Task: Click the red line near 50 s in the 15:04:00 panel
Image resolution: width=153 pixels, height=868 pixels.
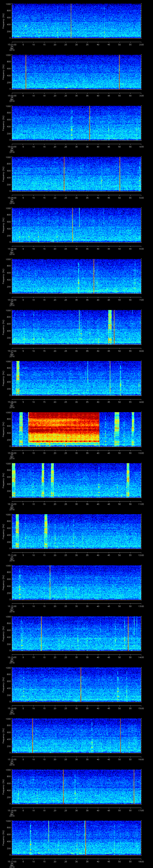Action: (x=120, y=174)
